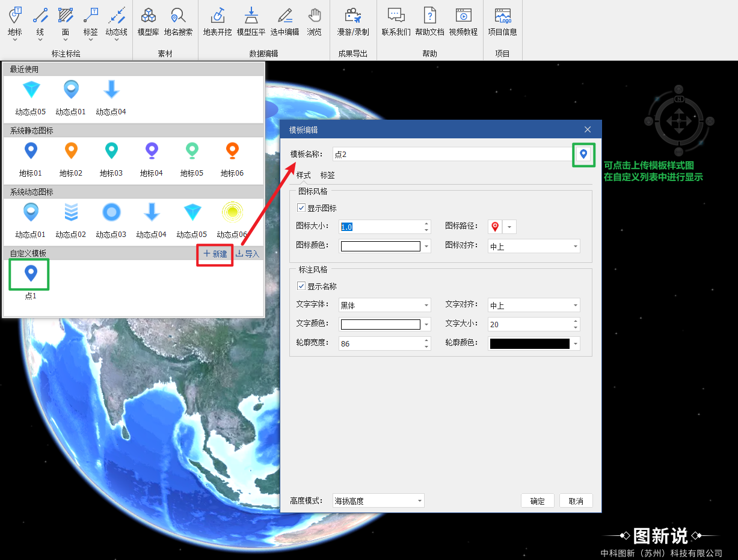The image size is (738, 560).
Task: Select the 地表开挖 terrain excavation tool
Action: coord(217,22)
